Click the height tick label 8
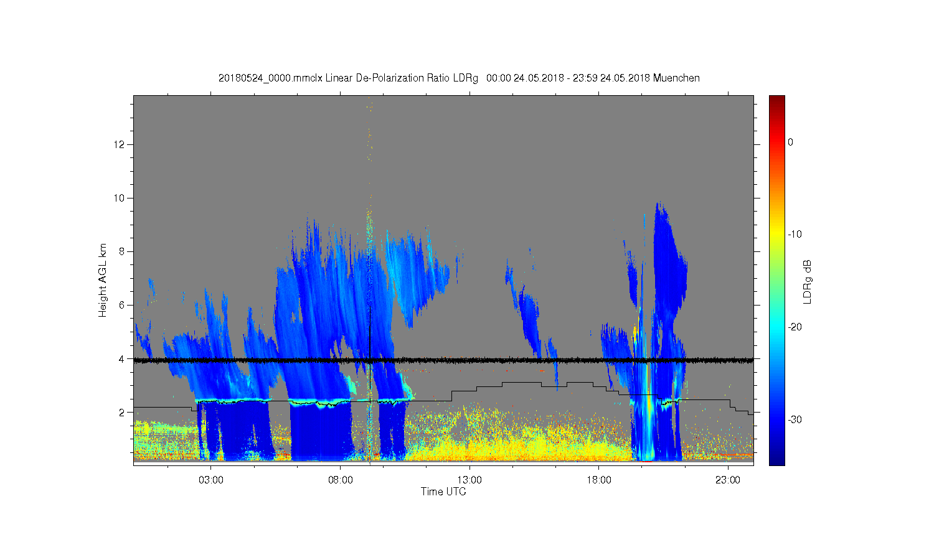The image size is (934, 560). coord(122,252)
